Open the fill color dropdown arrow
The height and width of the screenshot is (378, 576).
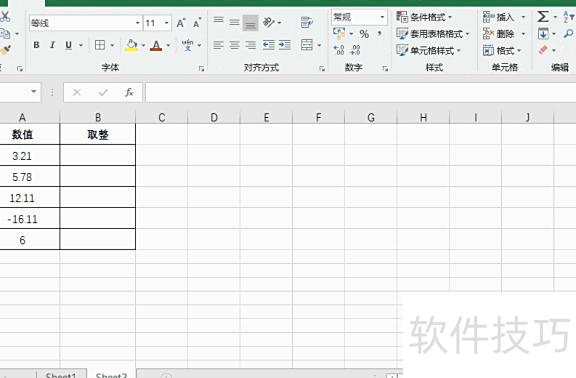click(x=143, y=45)
